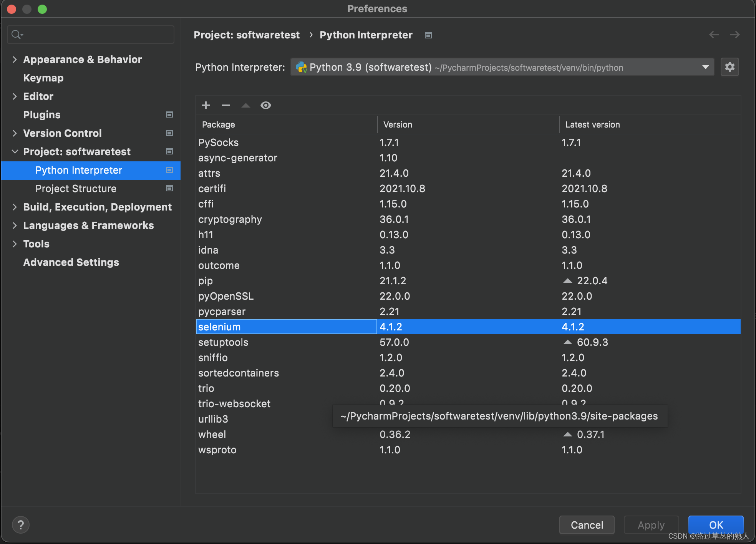Screen dimensions: 756x544
Task: Click the upgrade arrow next to setuptools 60.9.3
Action: (x=567, y=342)
